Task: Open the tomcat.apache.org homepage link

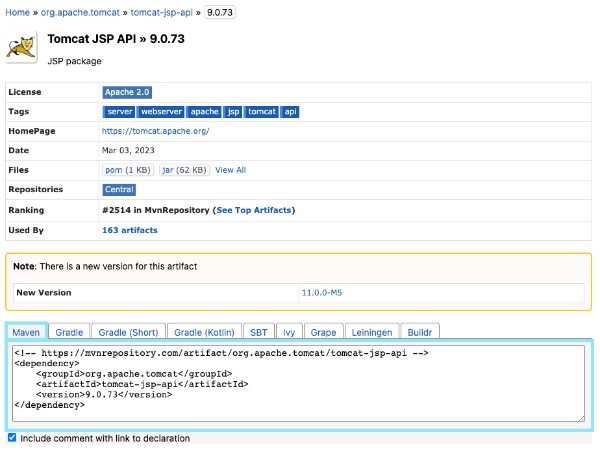Action: point(155,131)
